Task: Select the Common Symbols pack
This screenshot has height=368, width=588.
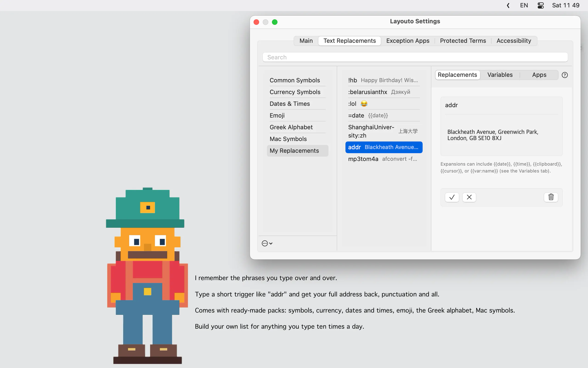Action: pos(297,80)
